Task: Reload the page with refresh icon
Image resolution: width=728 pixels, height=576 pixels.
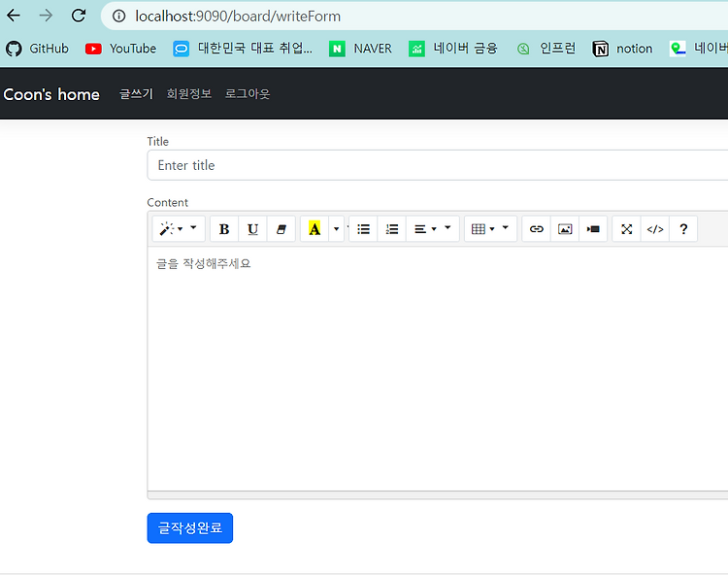Action: click(78, 16)
